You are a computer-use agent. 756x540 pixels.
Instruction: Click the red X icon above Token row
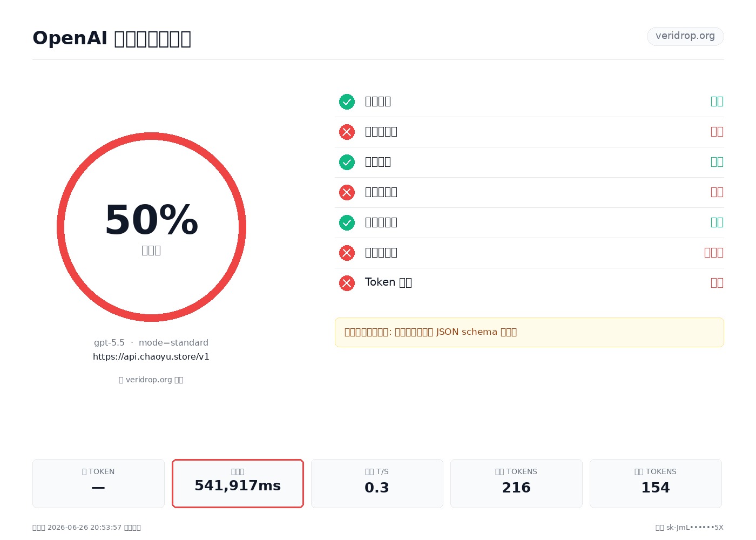347,253
